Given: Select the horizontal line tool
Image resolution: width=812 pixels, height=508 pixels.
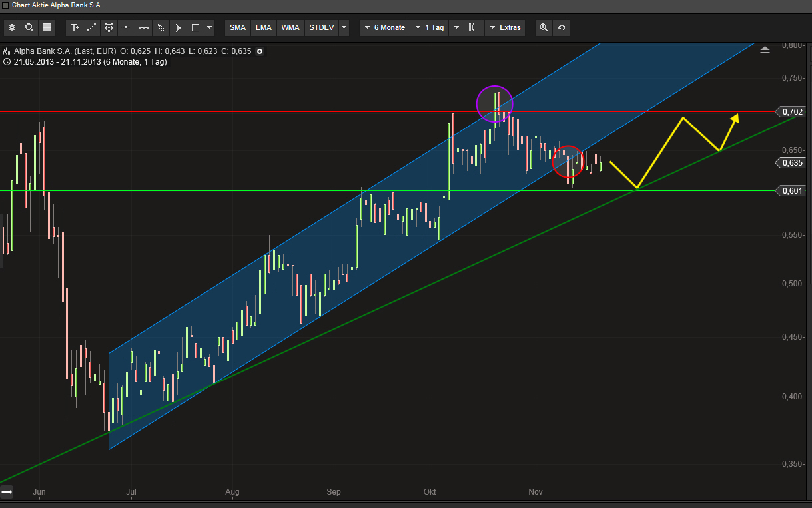Looking at the screenshot, I should pos(126,27).
